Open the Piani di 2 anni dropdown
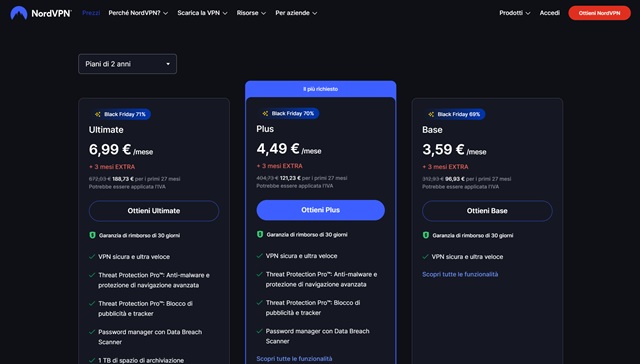 (127, 64)
